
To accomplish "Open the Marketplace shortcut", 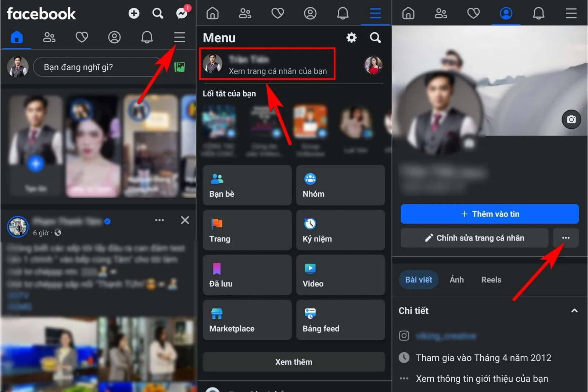I will point(247,320).
